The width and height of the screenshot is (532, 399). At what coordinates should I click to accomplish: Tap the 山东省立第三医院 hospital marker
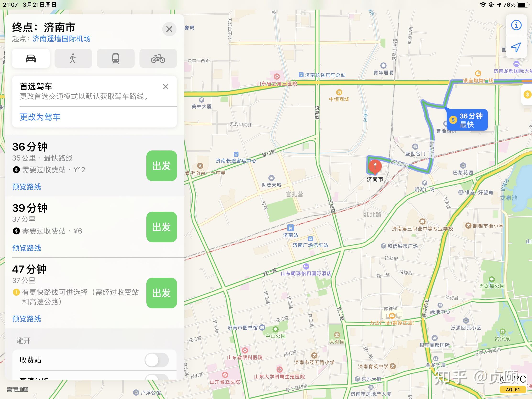click(x=277, y=77)
